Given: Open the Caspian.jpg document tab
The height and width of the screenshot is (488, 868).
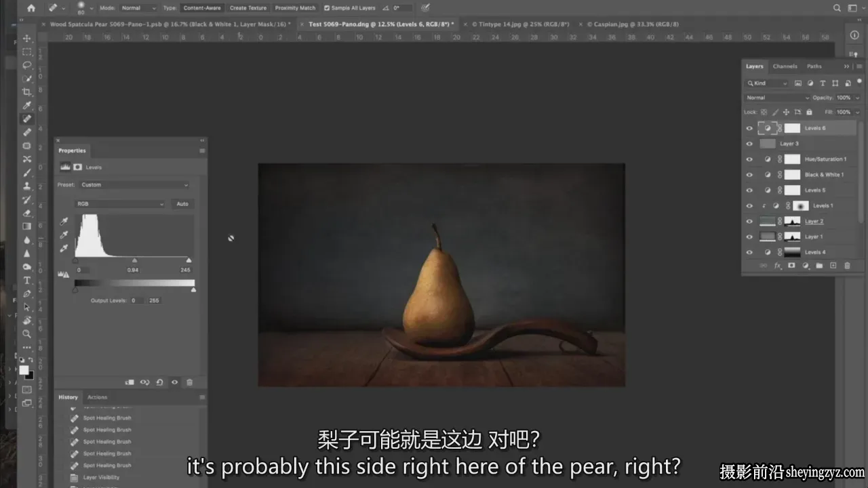Looking at the screenshot, I should tap(632, 24).
